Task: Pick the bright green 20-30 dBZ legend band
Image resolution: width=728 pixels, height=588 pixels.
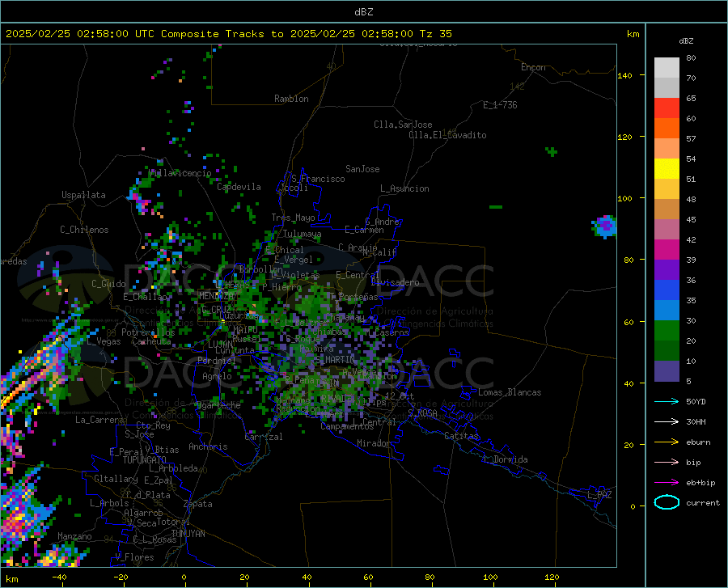Action: click(667, 331)
